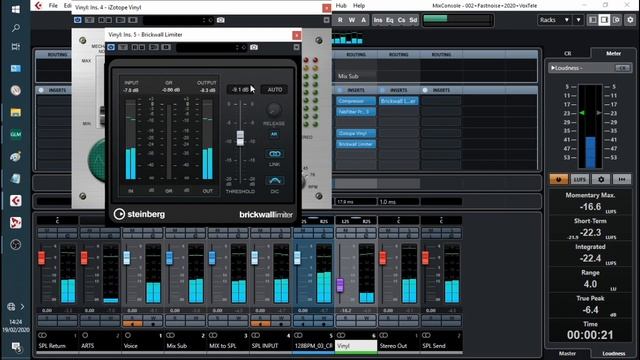Open notification center icon in taskbar
Screen dimensions: 640x360
16,347
